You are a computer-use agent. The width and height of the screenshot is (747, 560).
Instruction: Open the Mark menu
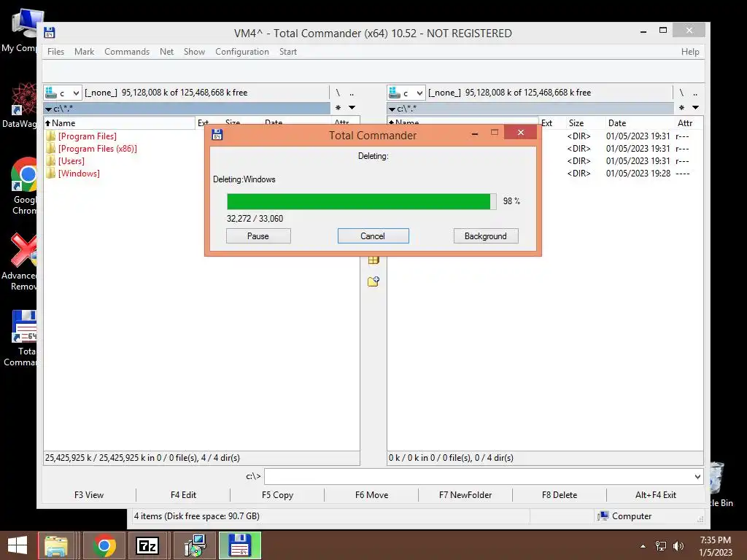(85, 52)
